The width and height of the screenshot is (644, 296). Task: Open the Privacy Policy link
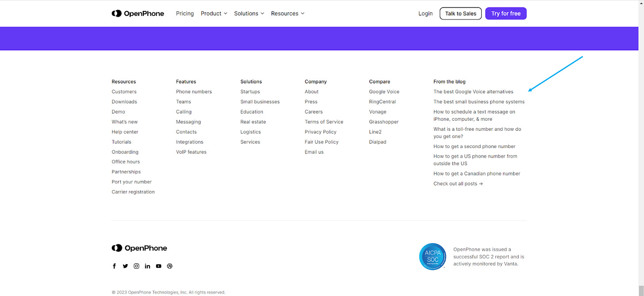[x=321, y=132]
